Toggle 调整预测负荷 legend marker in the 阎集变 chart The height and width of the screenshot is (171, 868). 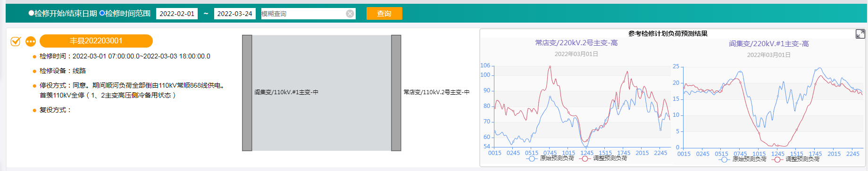tap(777, 160)
